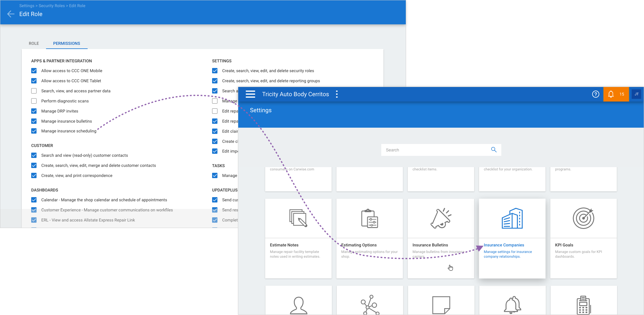Toggle Manage insurance scheduling checkbox

(x=34, y=131)
